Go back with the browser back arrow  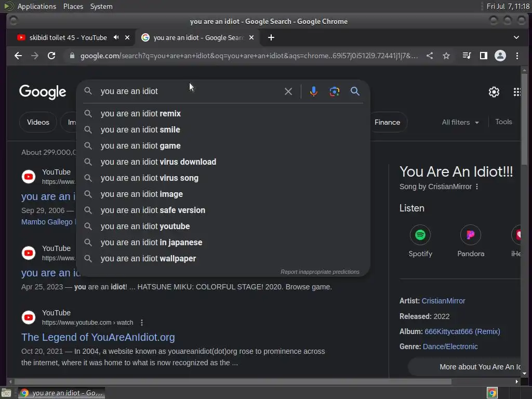18,56
